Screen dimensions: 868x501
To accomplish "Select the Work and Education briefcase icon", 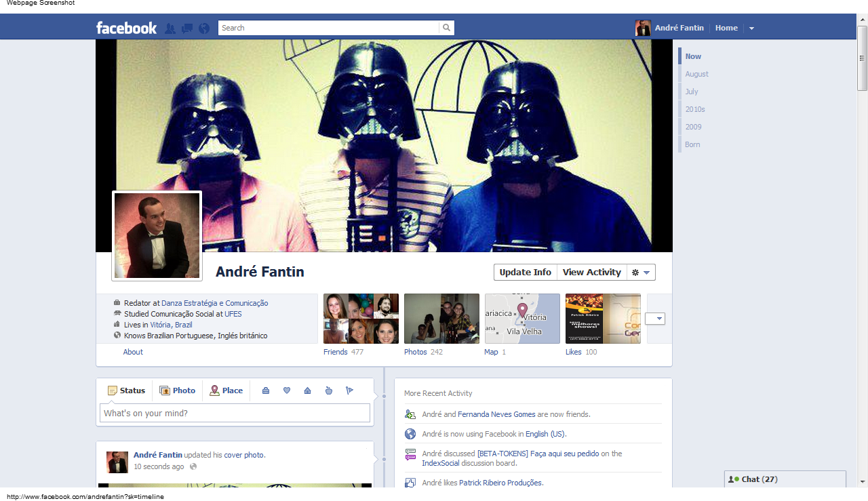I will click(266, 390).
